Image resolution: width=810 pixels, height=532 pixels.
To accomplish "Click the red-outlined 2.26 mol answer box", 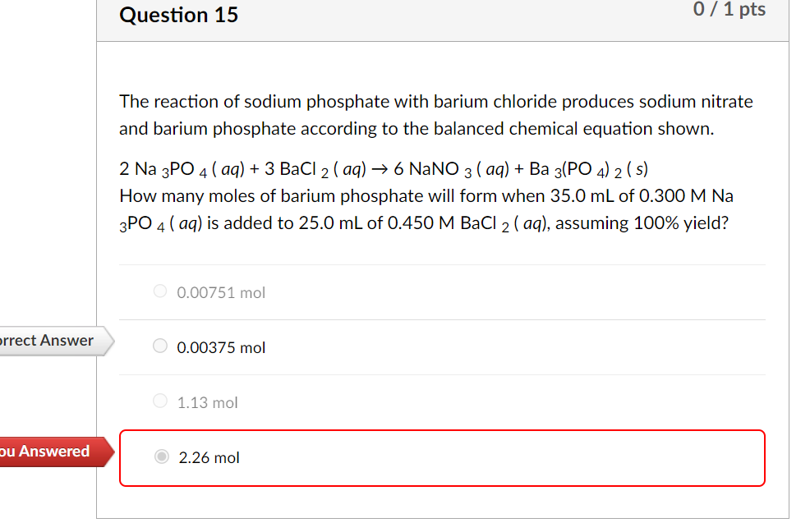I will coord(442,457).
